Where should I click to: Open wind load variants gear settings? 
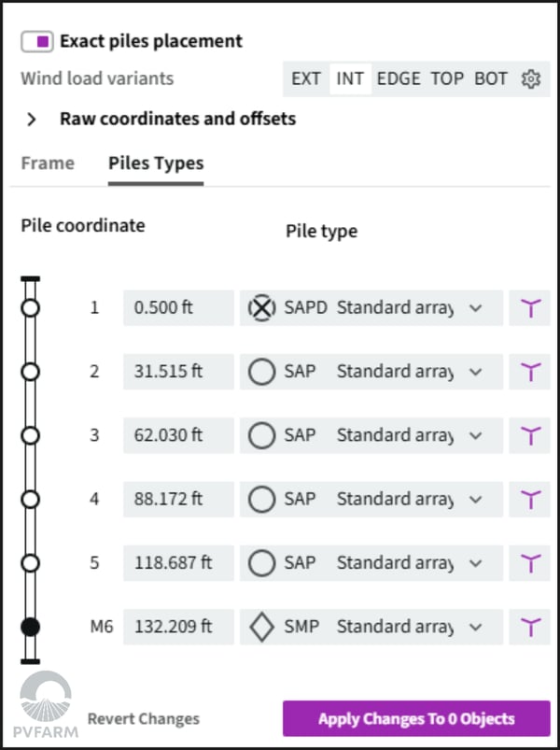point(530,78)
